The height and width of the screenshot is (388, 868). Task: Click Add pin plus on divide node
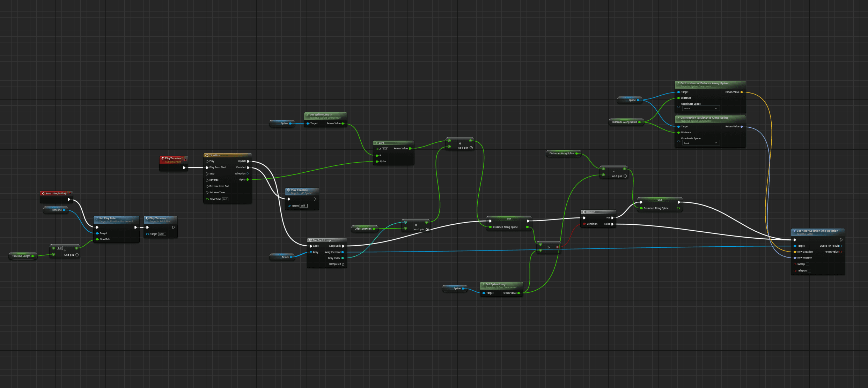[77, 255]
